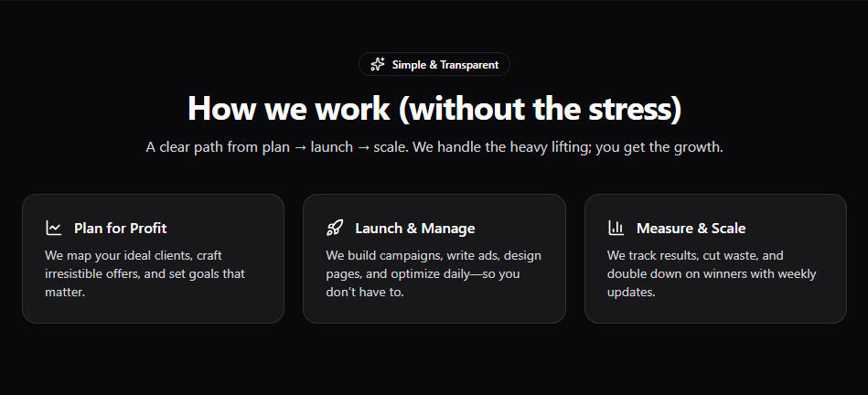This screenshot has width=868, height=395.
Task: Open the "Plan for Profit" card title
Action: pos(120,228)
